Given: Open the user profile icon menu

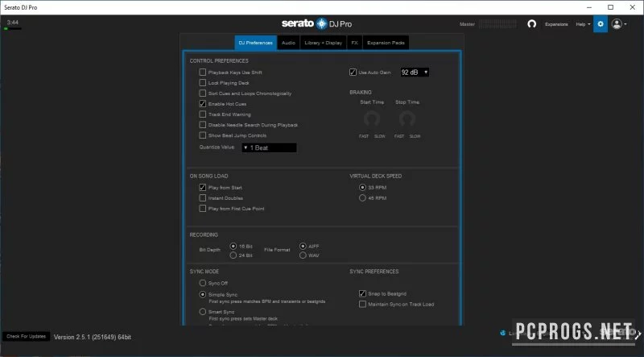Looking at the screenshot, I should click(x=619, y=24).
